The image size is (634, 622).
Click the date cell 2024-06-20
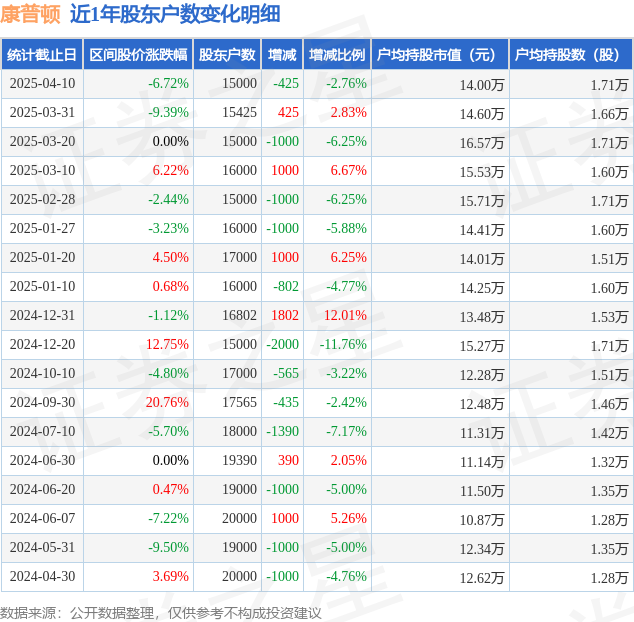point(42,489)
